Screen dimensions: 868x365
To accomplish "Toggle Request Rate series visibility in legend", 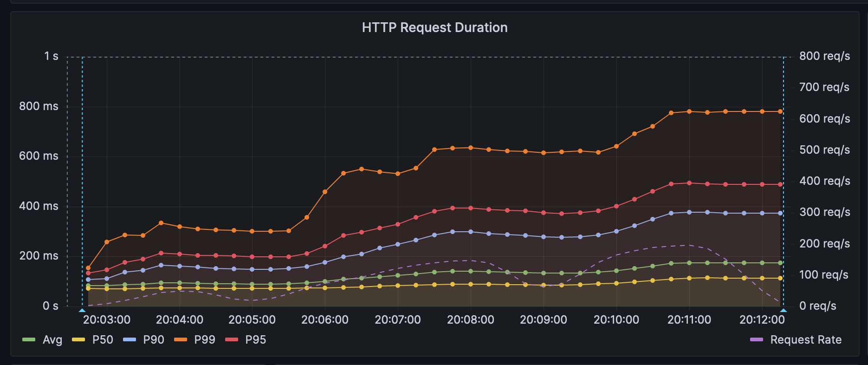I will pos(806,340).
